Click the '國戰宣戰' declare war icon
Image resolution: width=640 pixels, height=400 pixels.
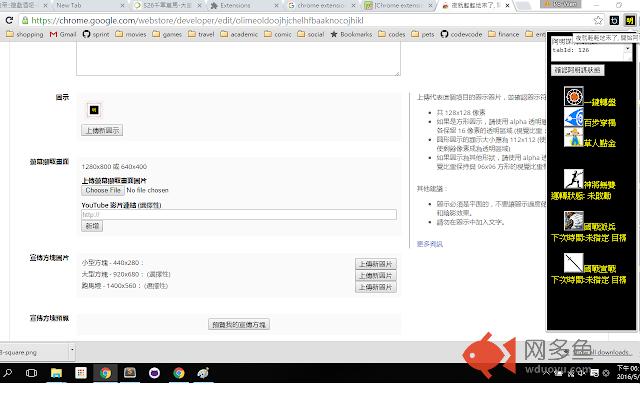point(574,263)
